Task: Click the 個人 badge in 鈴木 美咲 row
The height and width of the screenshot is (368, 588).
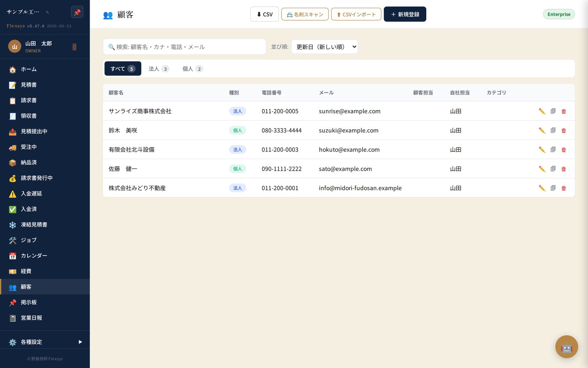Action: (237, 130)
